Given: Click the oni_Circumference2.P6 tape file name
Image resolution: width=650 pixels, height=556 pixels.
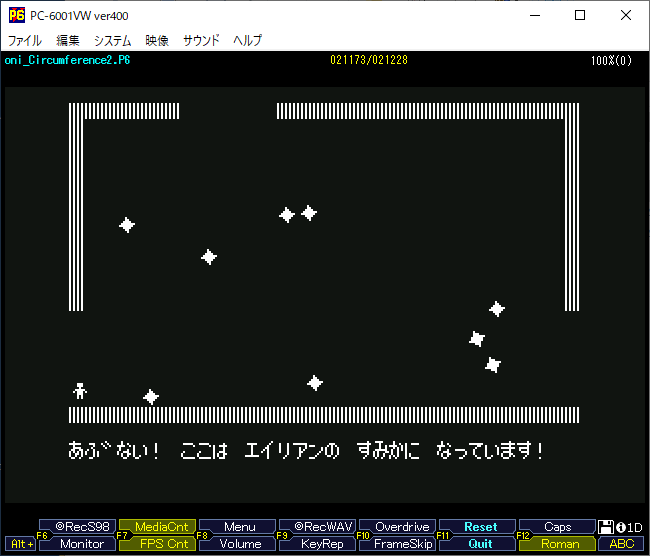Looking at the screenshot, I should click(x=67, y=60).
